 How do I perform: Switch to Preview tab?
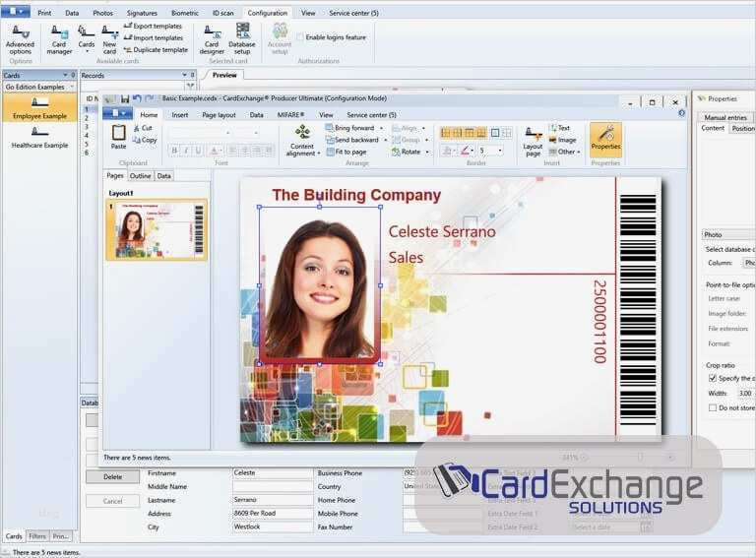point(224,75)
